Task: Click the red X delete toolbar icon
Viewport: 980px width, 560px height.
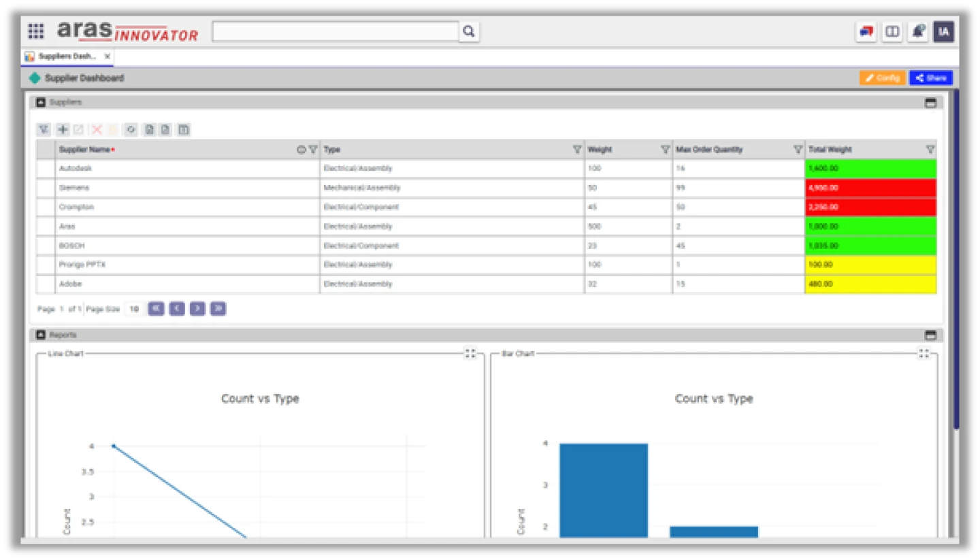Action: 97,129
